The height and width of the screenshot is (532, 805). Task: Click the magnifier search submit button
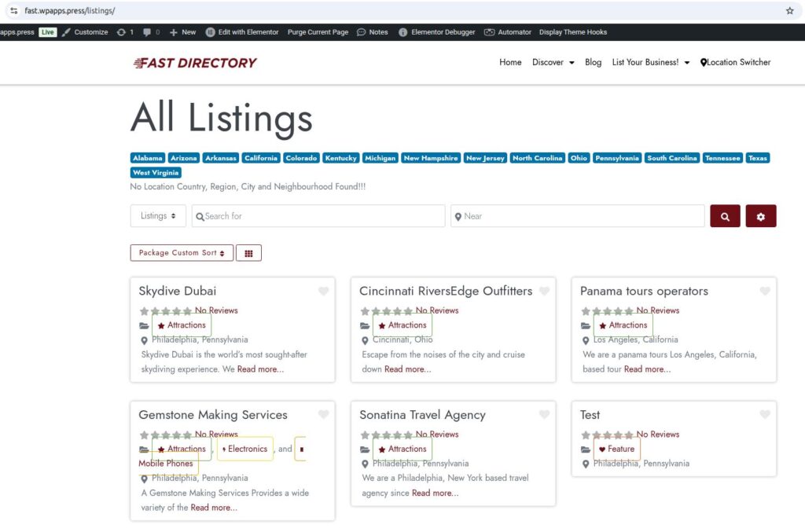[725, 216]
